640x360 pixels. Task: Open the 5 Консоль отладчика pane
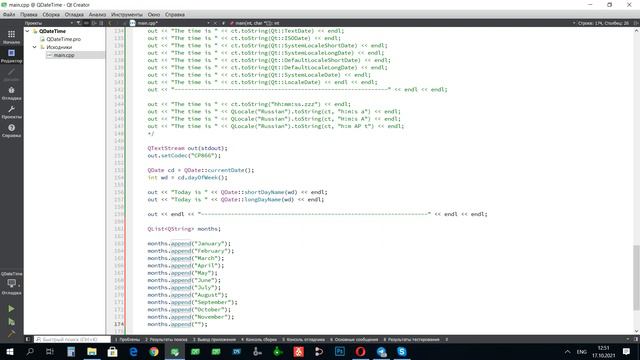tap(303, 339)
